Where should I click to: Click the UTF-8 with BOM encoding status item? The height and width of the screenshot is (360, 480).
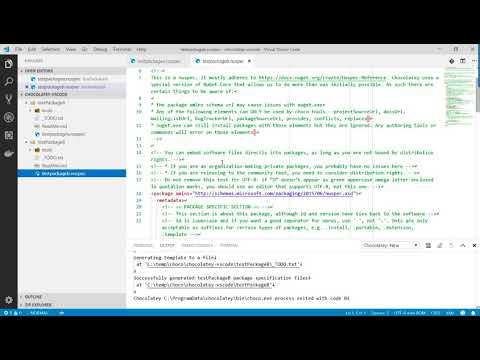[x=410, y=313]
